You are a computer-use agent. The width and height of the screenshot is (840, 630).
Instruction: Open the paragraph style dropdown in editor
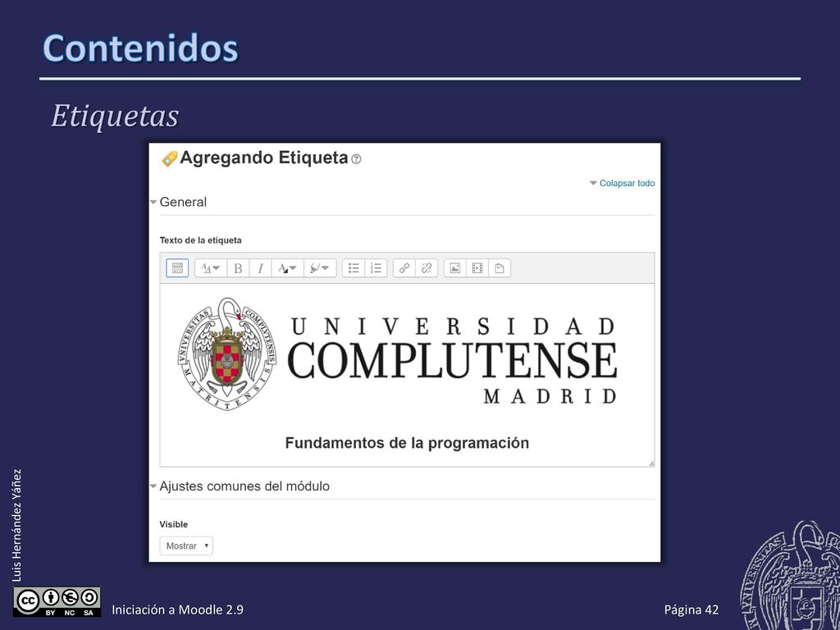coord(211,268)
